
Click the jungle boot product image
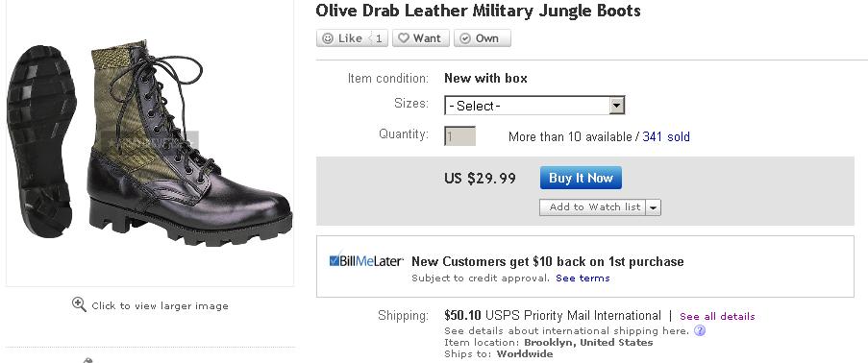(x=189, y=144)
